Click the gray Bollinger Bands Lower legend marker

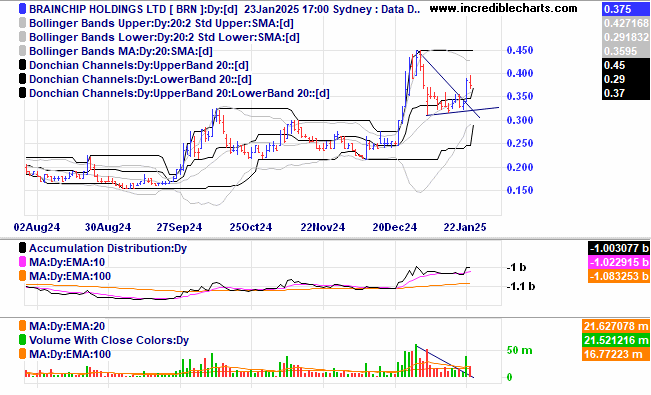coord(22,37)
